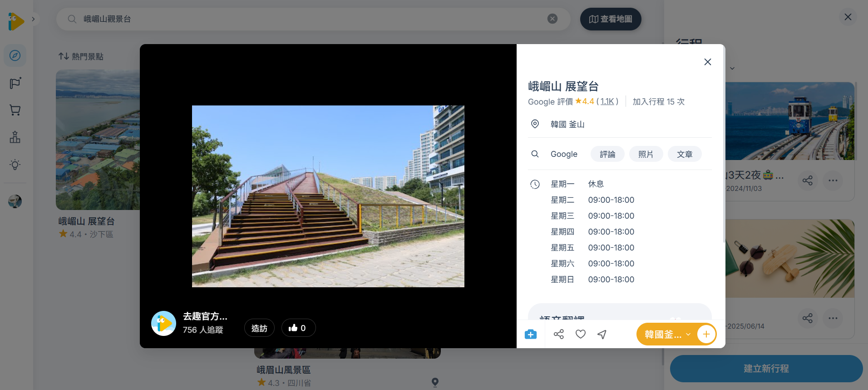Click the 造訪 button
Screen dimensions: 868x390
tap(259, 328)
